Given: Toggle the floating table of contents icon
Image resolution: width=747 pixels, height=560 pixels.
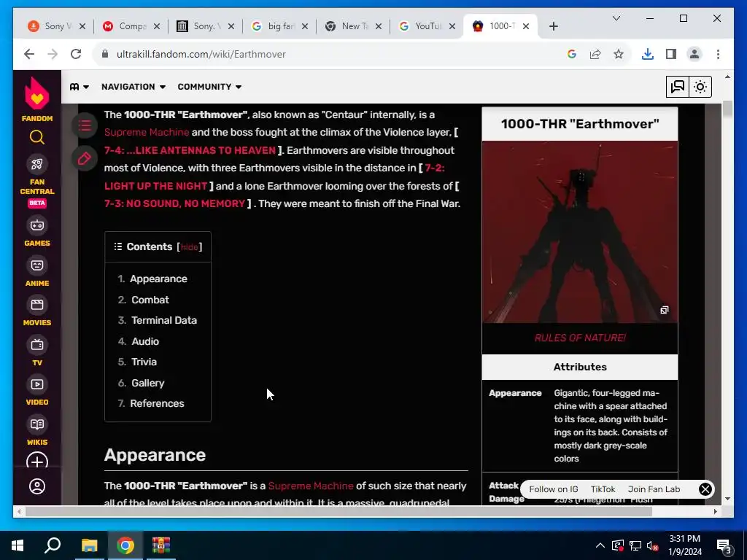Looking at the screenshot, I should tap(85, 125).
